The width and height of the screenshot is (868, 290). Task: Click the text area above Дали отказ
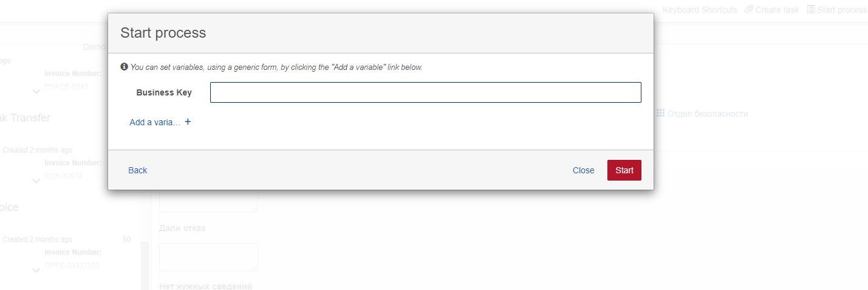pos(209,201)
